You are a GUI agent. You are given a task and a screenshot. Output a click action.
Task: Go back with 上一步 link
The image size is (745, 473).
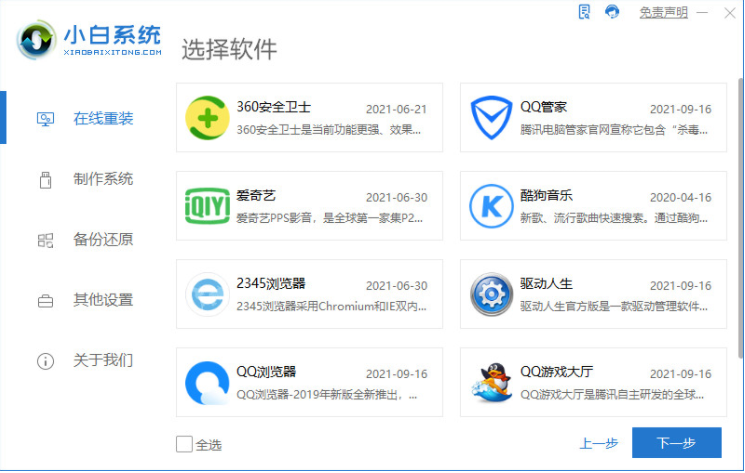point(599,444)
